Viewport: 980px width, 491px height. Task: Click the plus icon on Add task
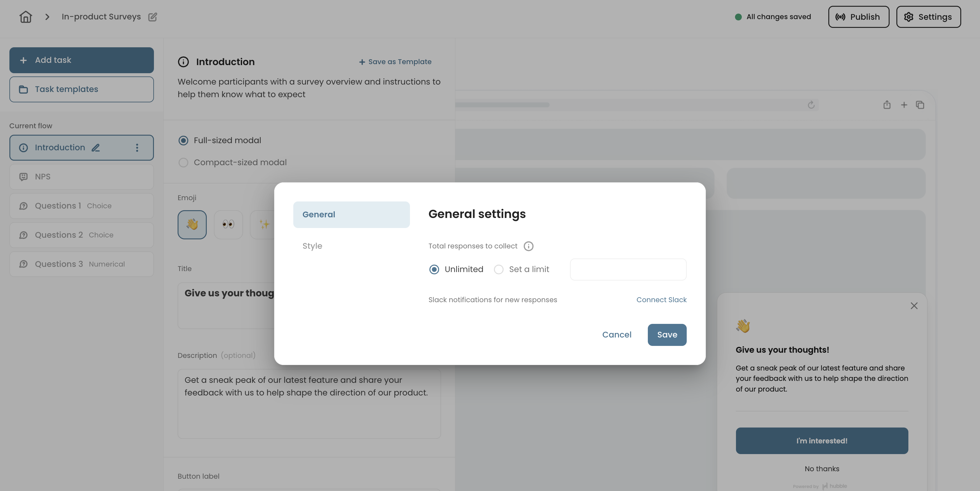(23, 60)
